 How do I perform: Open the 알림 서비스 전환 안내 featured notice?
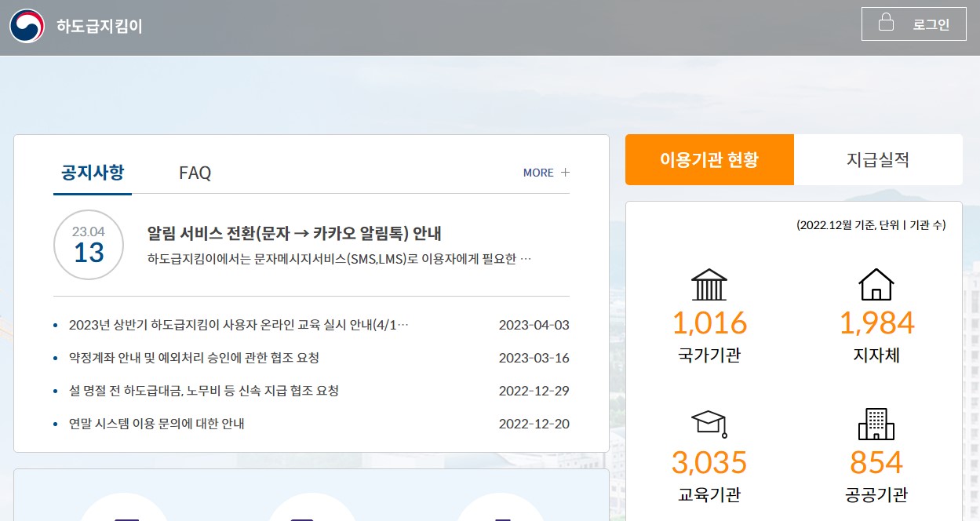[295, 233]
